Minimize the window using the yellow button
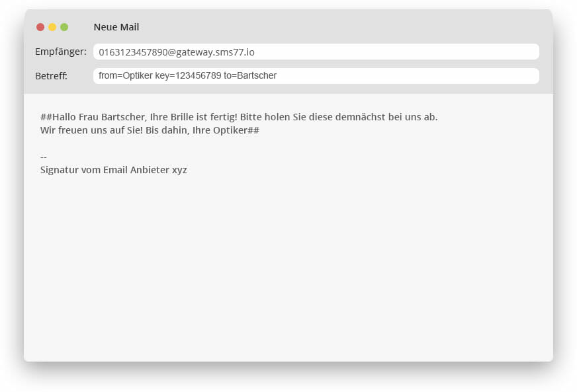 [52, 27]
